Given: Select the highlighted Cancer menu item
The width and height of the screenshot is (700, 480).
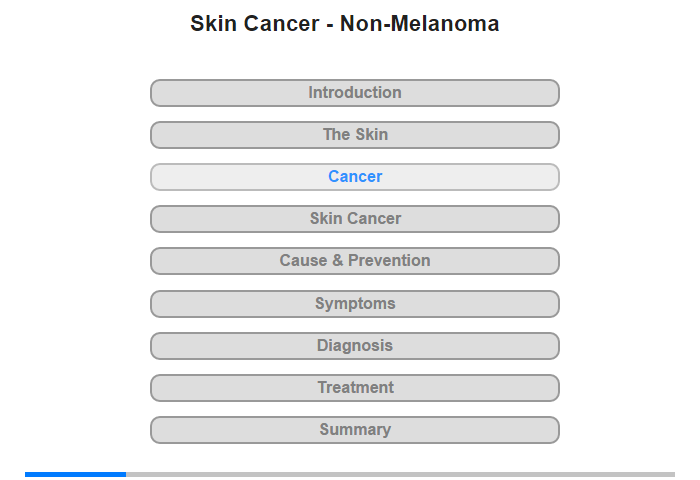Looking at the screenshot, I should point(355,177).
